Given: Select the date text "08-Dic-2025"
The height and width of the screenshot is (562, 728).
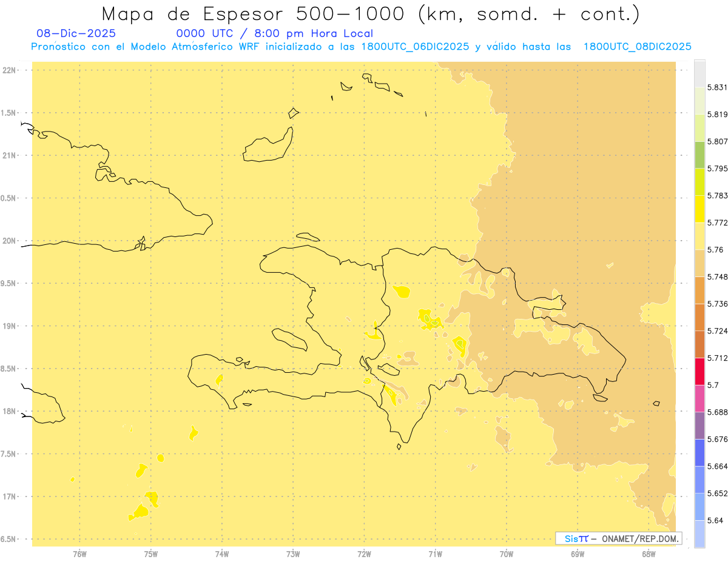Looking at the screenshot, I should point(76,33).
